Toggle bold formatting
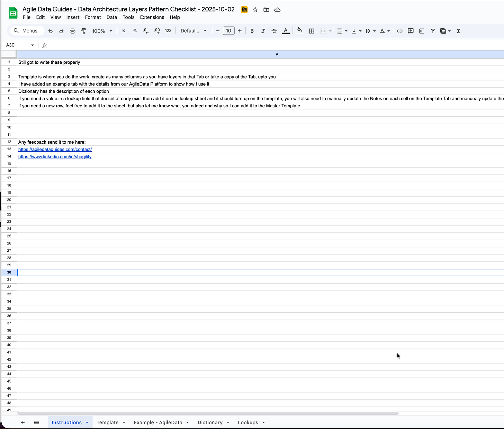 point(252,31)
